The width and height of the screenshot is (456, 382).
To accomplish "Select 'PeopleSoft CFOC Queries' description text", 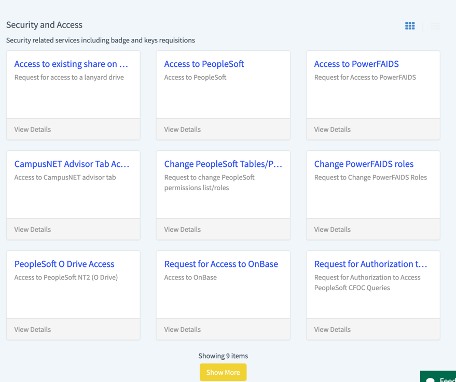I will click(352, 288).
